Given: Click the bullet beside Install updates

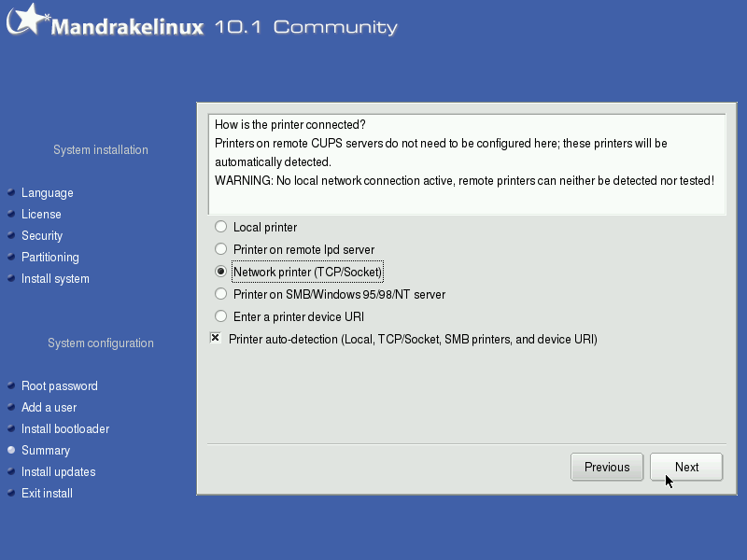Looking at the screenshot, I should (11, 471).
